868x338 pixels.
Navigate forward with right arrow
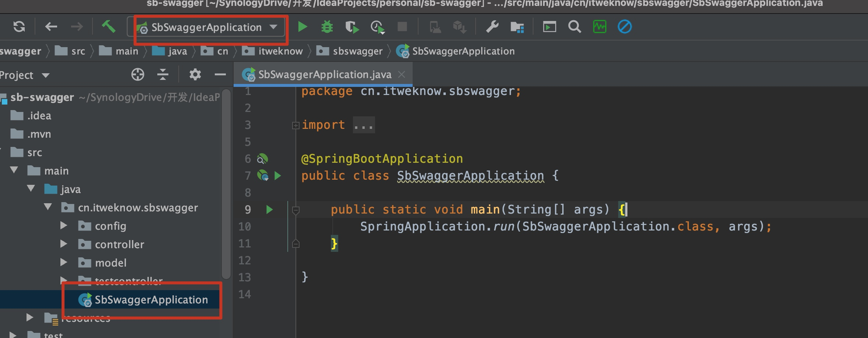[x=77, y=27]
